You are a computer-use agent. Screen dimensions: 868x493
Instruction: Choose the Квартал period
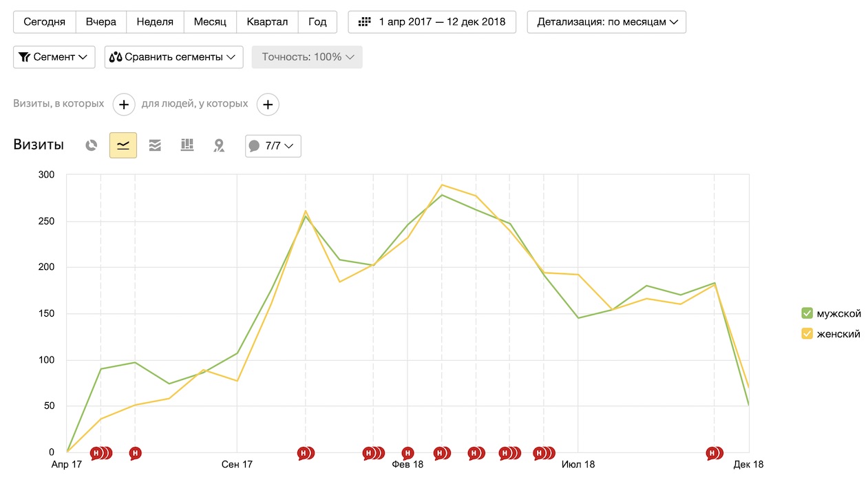point(267,22)
